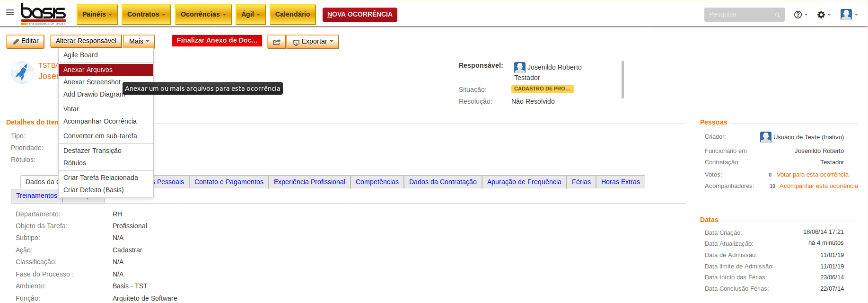The image size is (868, 303).
Task: Click the share icon button
Action: (x=276, y=42)
